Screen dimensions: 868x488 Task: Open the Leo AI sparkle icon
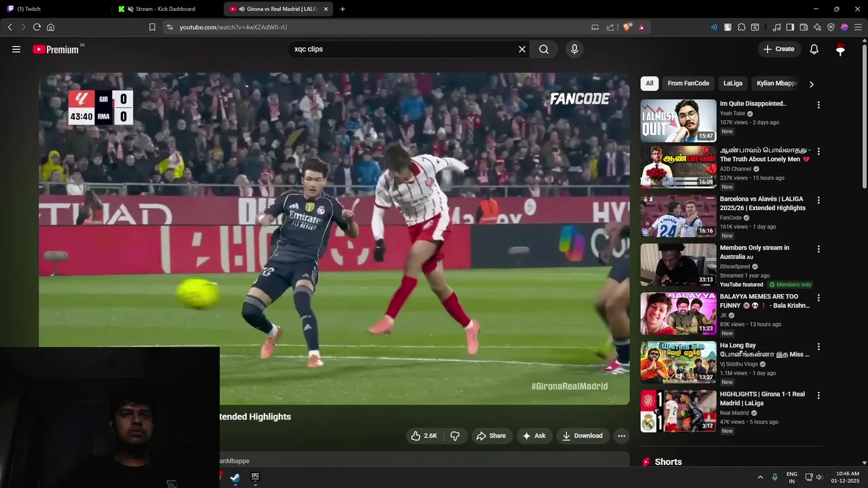click(817, 27)
